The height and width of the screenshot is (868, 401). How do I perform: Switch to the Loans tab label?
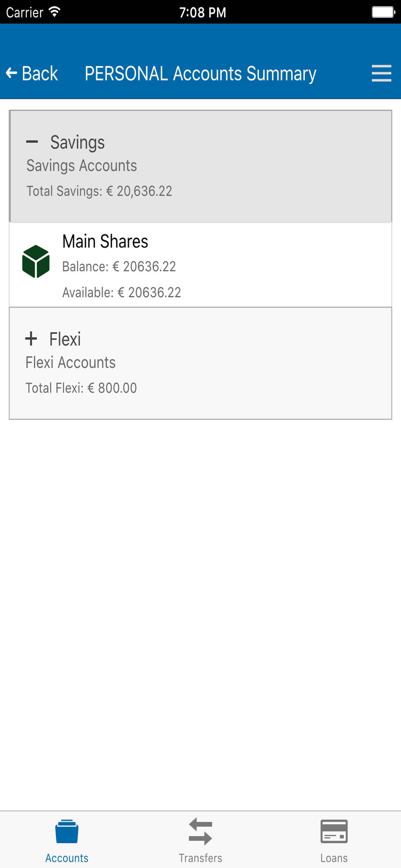click(334, 858)
